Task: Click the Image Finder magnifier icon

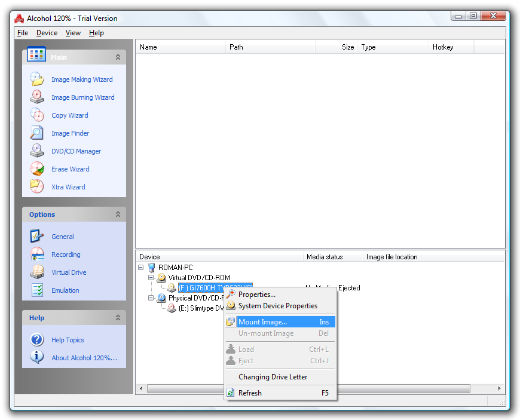Action: click(37, 133)
